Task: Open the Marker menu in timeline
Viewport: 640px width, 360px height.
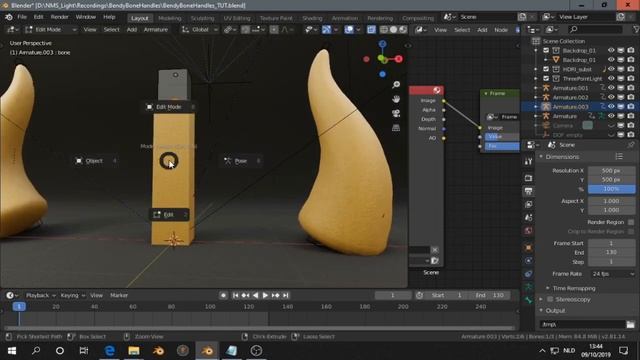Action: click(119, 295)
